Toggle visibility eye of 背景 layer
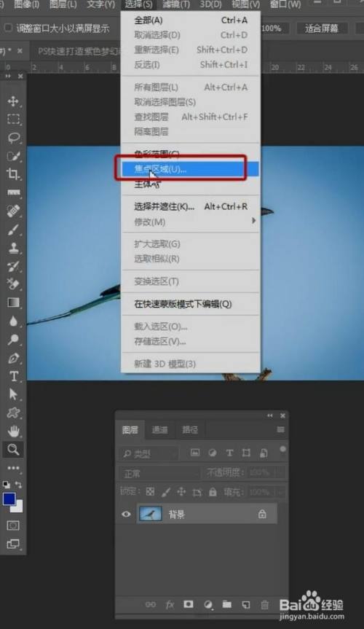The height and width of the screenshot is (629, 364). 126,514
